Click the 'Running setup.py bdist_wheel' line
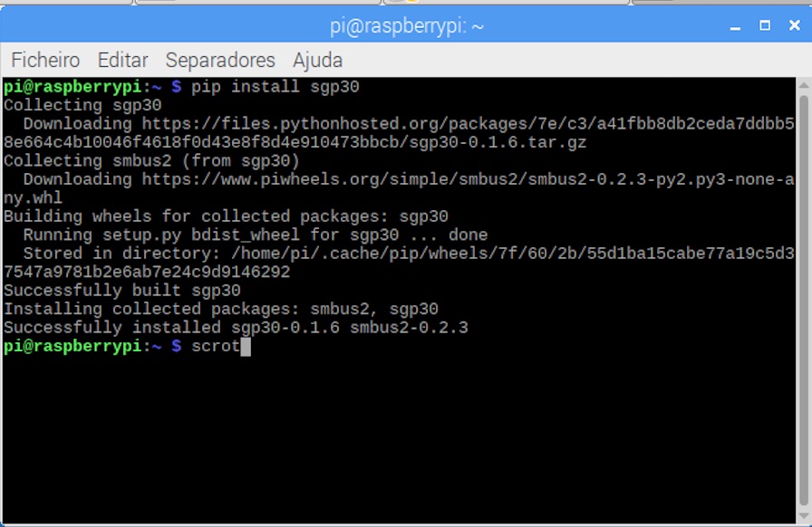812x527 pixels. [x=256, y=235]
